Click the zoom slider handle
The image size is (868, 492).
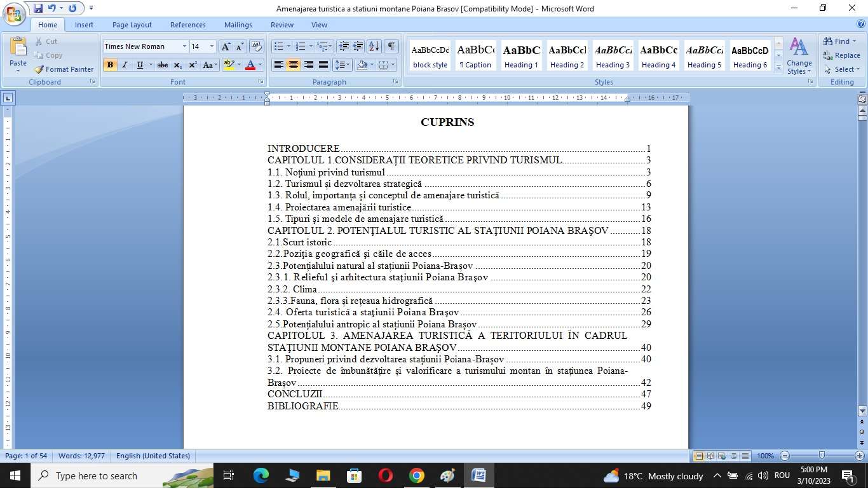[x=822, y=456]
